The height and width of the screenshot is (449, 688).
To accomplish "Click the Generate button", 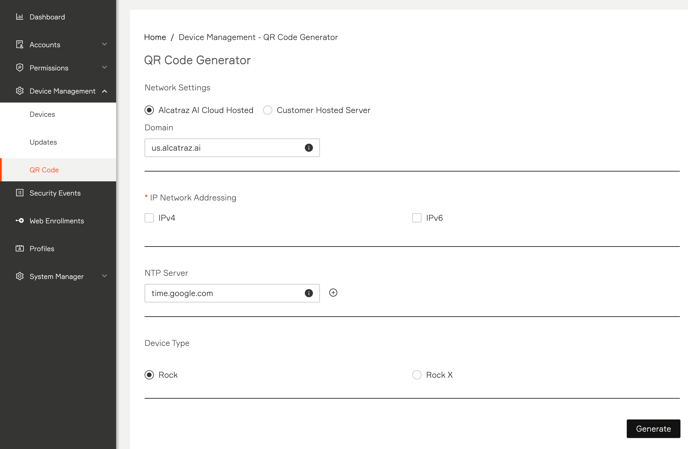I will pos(653,429).
